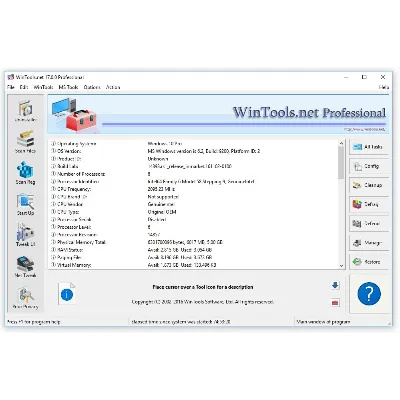Click the large blue question mark help icon
This screenshot has height=400, width=400.
pyautogui.click(x=369, y=294)
